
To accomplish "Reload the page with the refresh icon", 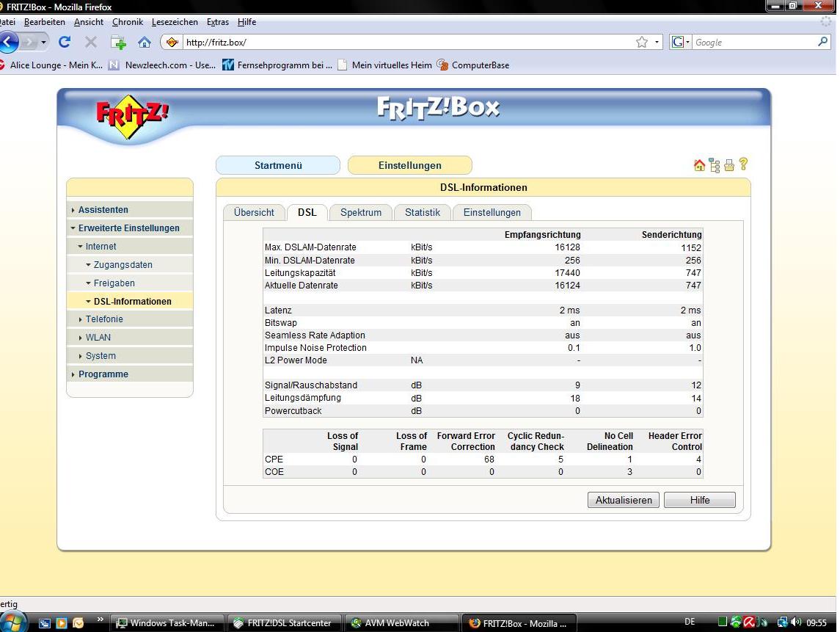I will pos(65,42).
